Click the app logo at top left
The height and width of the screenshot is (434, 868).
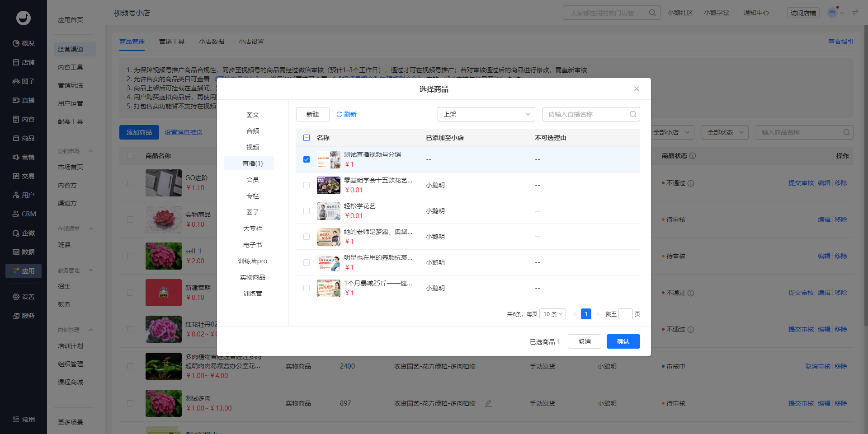click(x=24, y=18)
